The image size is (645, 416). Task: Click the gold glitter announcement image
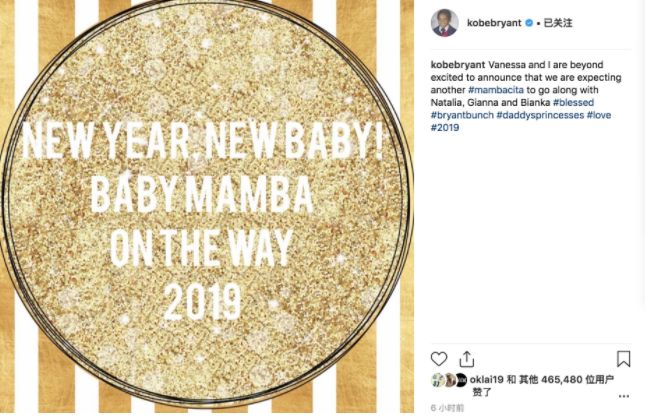pyautogui.click(x=206, y=208)
